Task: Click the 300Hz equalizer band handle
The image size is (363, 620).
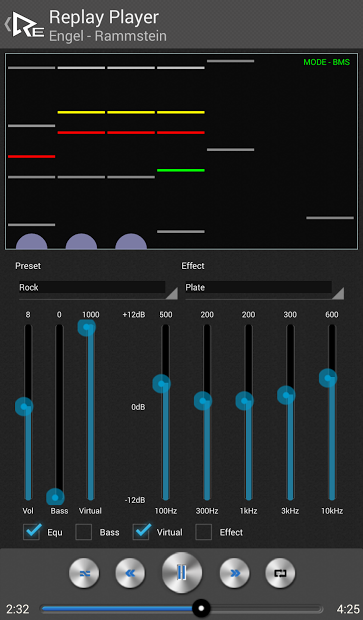Action: (x=203, y=401)
